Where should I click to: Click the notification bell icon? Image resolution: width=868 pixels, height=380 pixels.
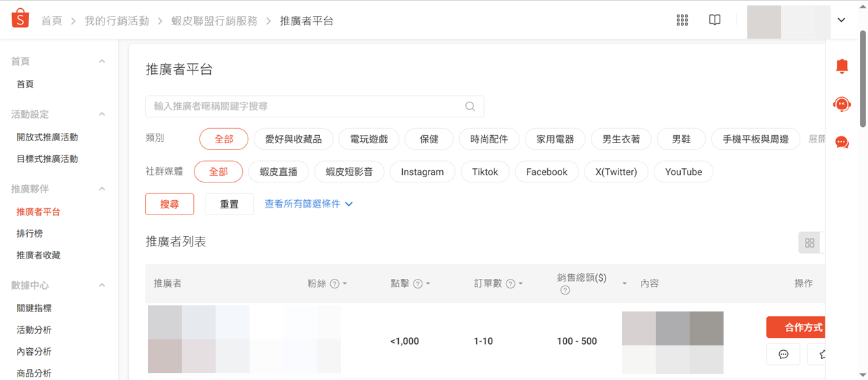tap(842, 66)
